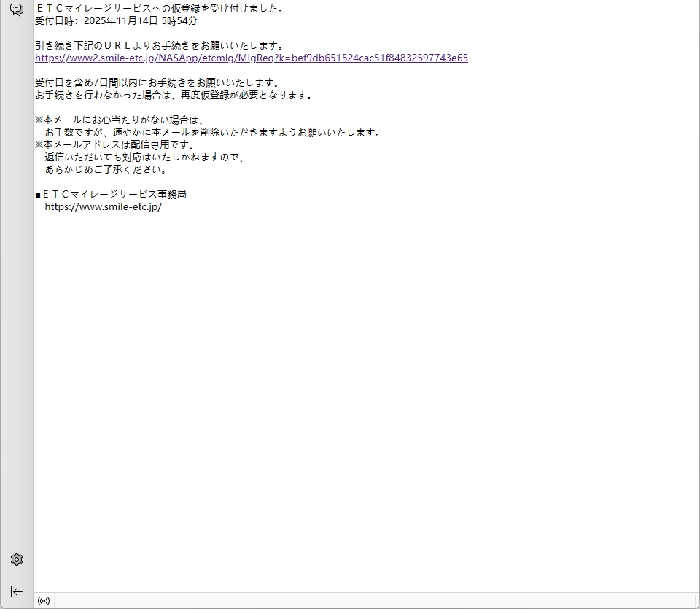The height and width of the screenshot is (609, 700).
Task: Open the chat icon in the sidebar
Action: (x=16, y=10)
